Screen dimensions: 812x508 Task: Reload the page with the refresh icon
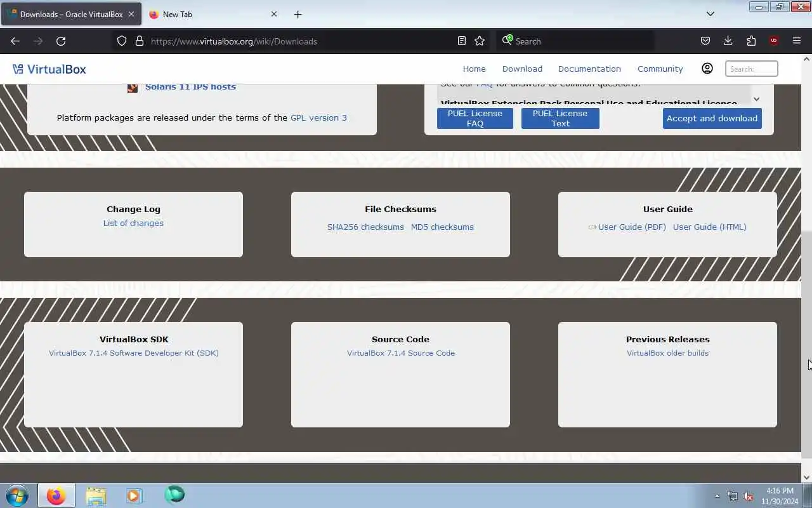tap(61, 41)
